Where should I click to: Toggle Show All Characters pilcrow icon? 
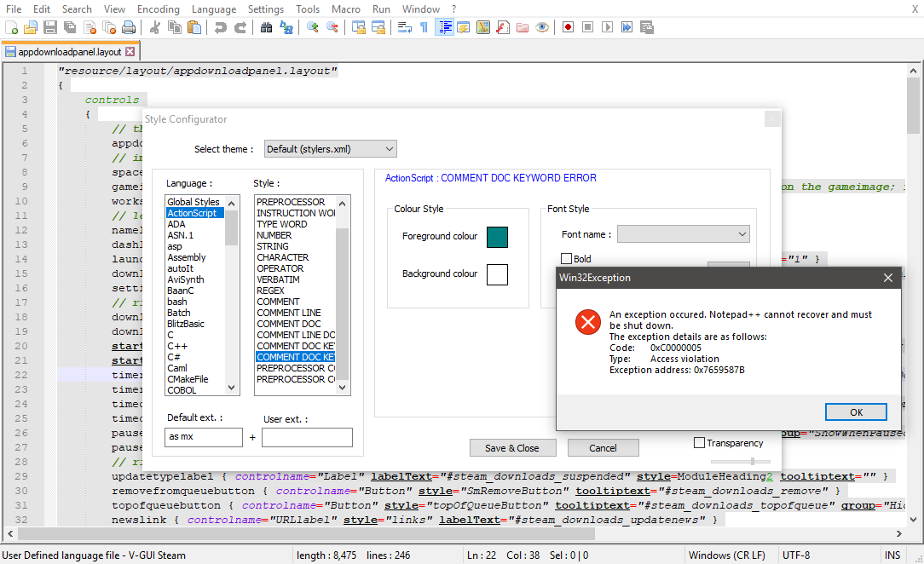[424, 27]
